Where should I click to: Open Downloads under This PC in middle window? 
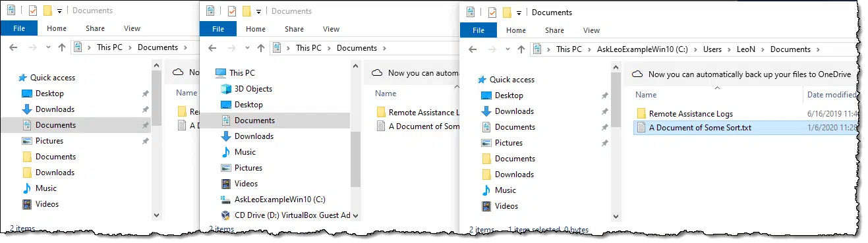254,136
